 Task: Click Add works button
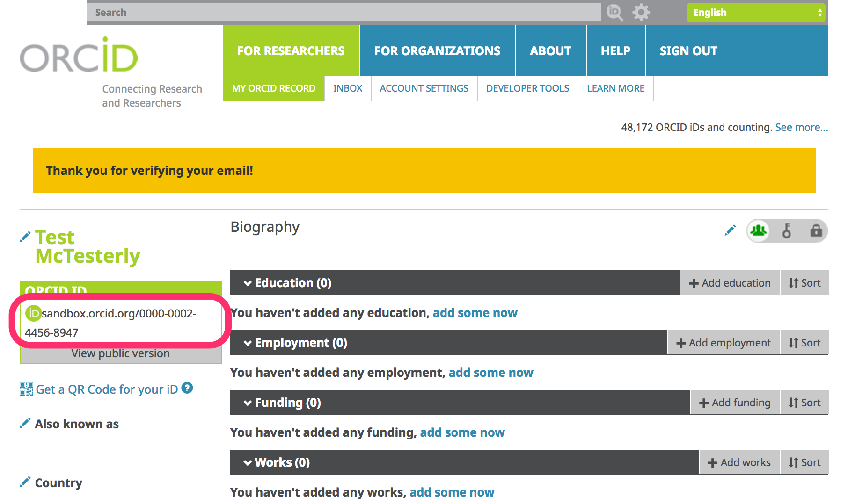[740, 462]
